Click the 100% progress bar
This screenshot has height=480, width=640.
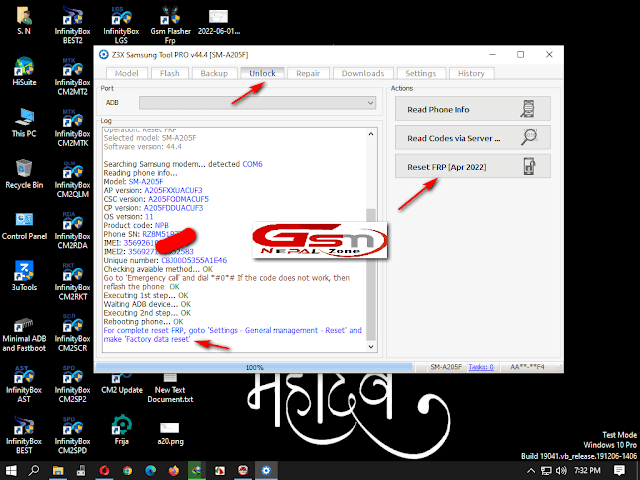coord(254,367)
